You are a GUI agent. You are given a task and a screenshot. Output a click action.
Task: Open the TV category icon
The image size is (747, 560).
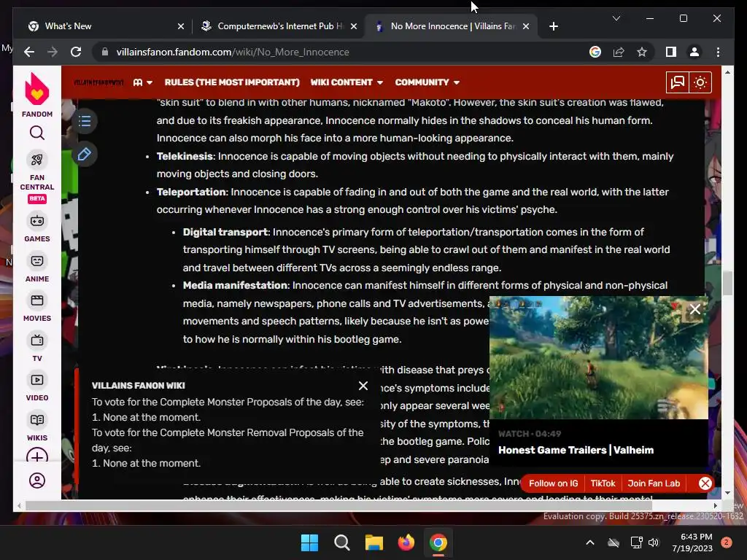coord(37,341)
